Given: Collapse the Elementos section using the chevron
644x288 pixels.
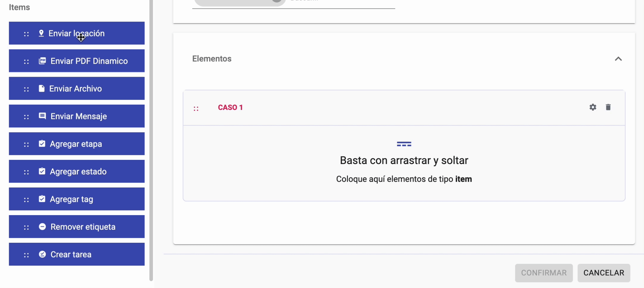Looking at the screenshot, I should (618, 59).
